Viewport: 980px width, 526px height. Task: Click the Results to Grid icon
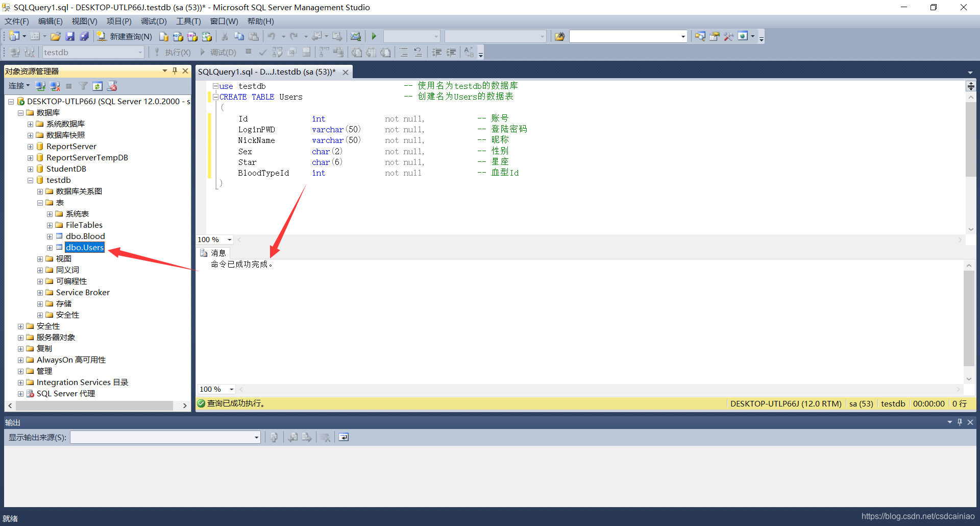(x=371, y=52)
